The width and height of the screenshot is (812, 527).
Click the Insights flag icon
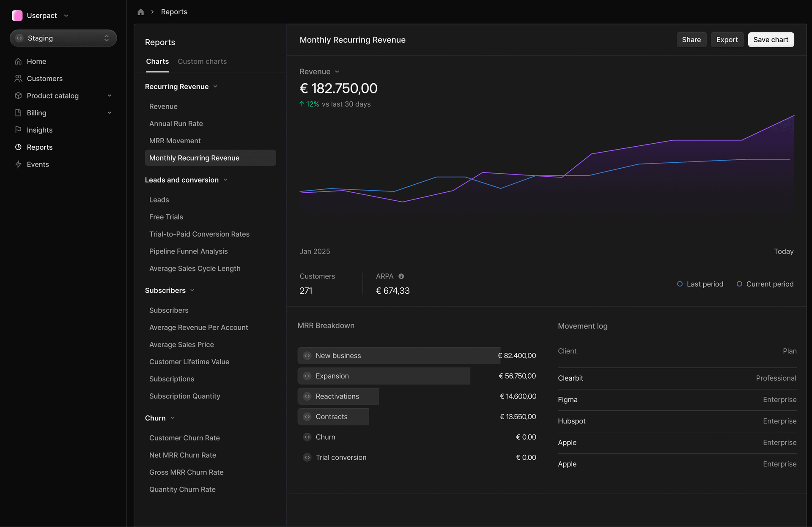(x=18, y=130)
